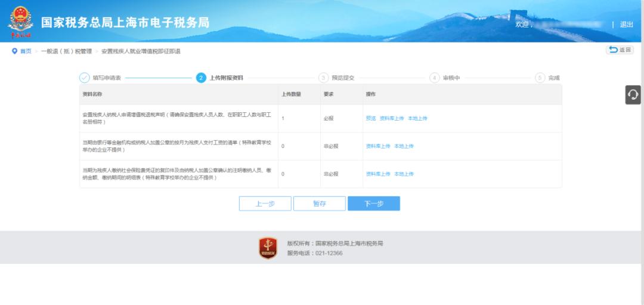Click the step 3 circle for 预览提交
Image resolution: width=644 pixels, height=305 pixels.
[x=323, y=78]
